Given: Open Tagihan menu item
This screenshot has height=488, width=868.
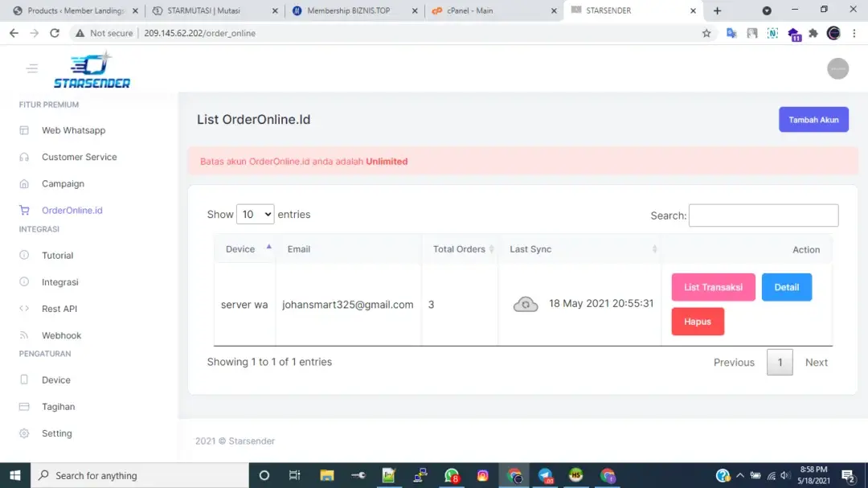Looking at the screenshot, I should click(x=58, y=407).
